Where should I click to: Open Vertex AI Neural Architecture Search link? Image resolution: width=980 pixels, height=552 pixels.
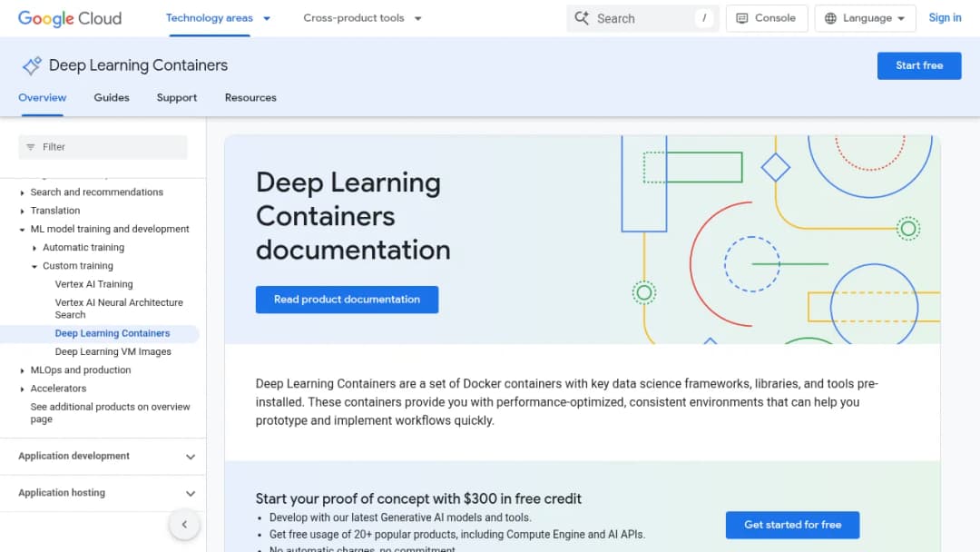tap(119, 309)
